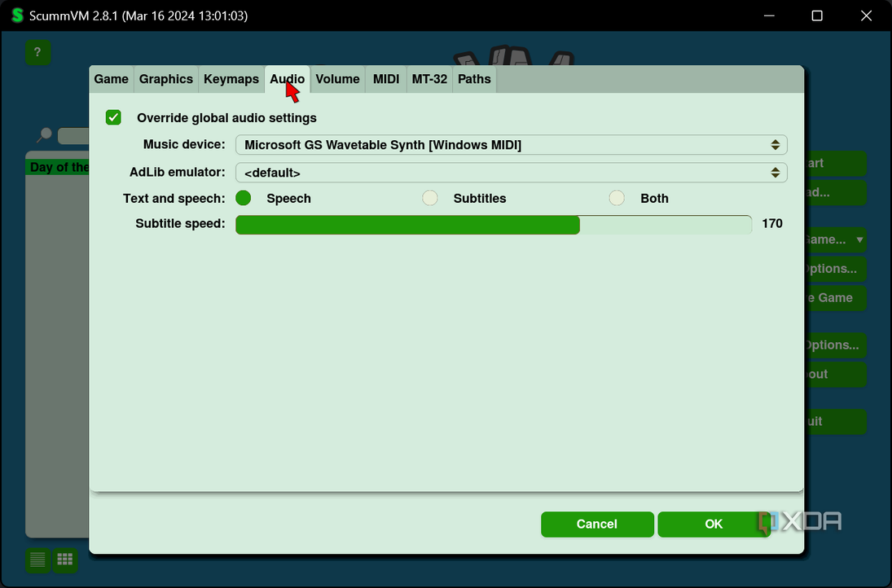Maximize the ScummVM window
The width and height of the screenshot is (892, 588).
click(x=817, y=15)
